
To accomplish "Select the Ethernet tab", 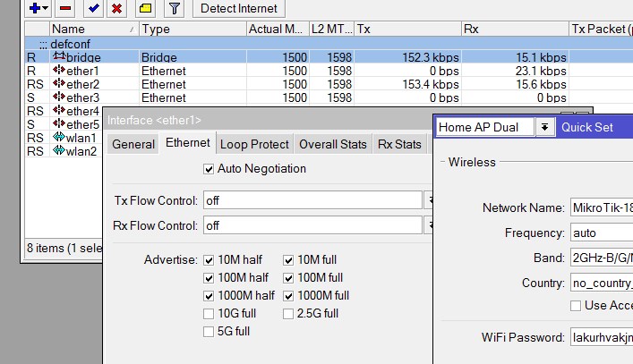I will 188,143.
